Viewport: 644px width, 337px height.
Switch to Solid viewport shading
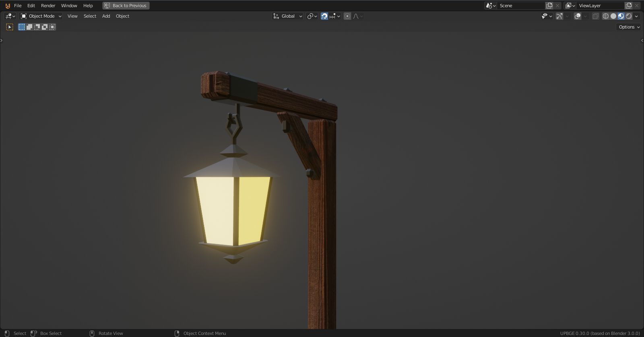613,16
